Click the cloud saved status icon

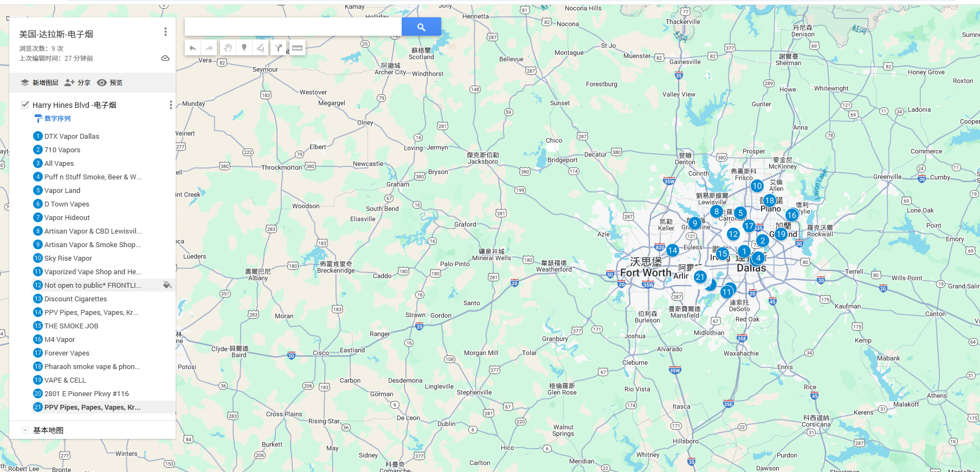tap(165, 58)
